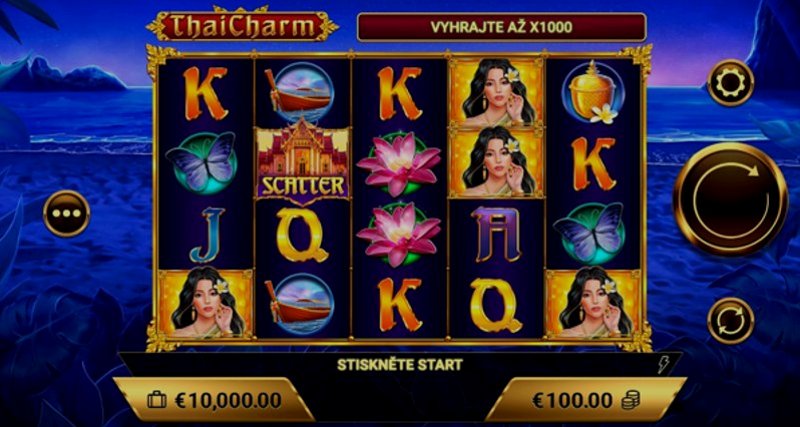Open the three-dots menu button
The height and width of the screenshot is (427, 800).
(66, 213)
